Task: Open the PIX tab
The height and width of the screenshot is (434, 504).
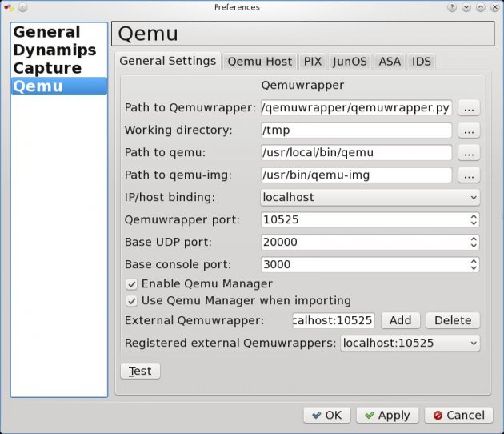Action: pos(313,62)
